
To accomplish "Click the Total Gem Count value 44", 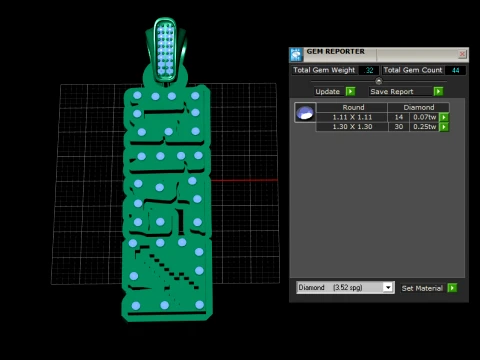I will tap(456, 70).
